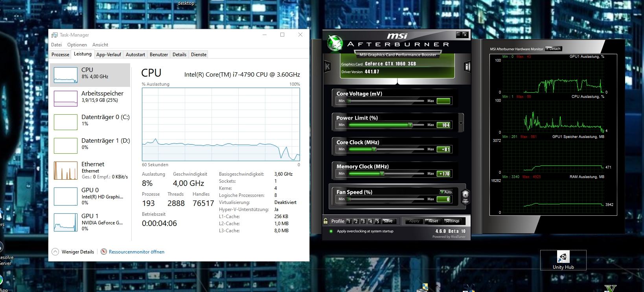Click the RAM Auslastung monitor graph
Image resolution: width=644 pixels, height=292 pixels.
coord(553,197)
